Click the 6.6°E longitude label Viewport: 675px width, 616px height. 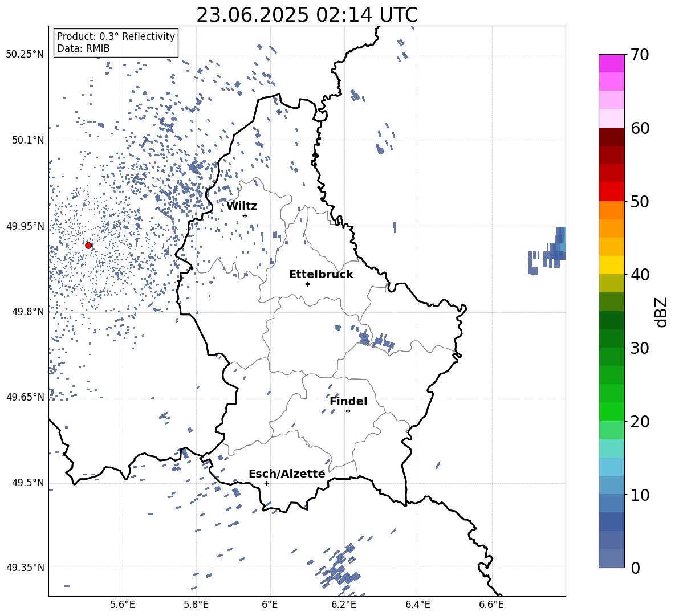point(491,605)
